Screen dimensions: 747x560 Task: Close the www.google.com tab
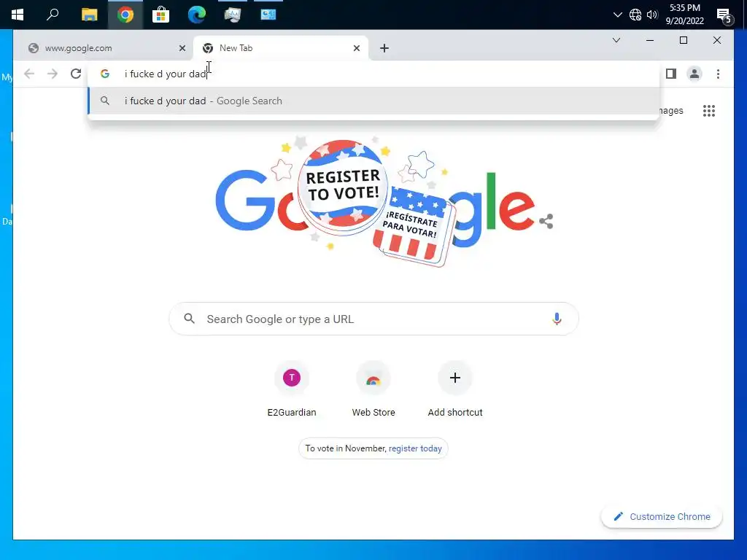tap(182, 48)
